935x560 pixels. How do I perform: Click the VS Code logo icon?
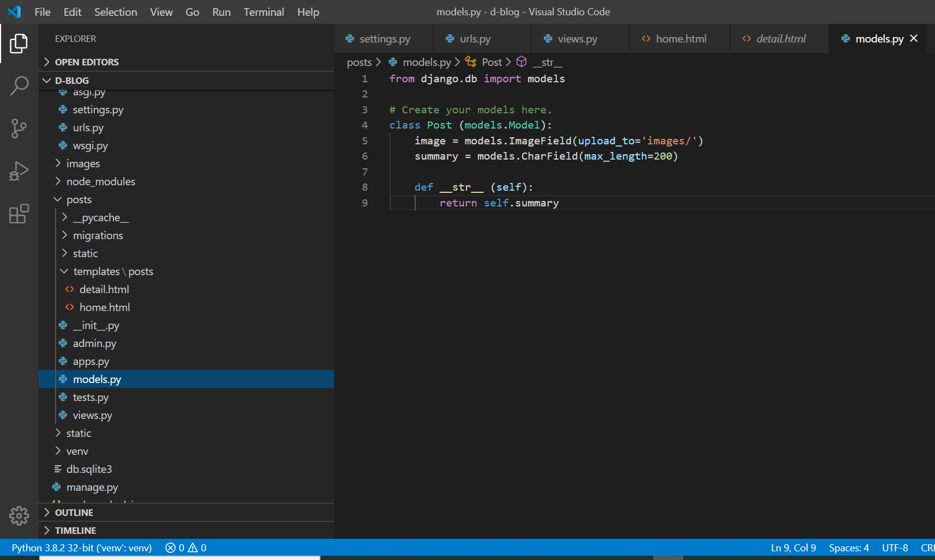click(x=15, y=11)
